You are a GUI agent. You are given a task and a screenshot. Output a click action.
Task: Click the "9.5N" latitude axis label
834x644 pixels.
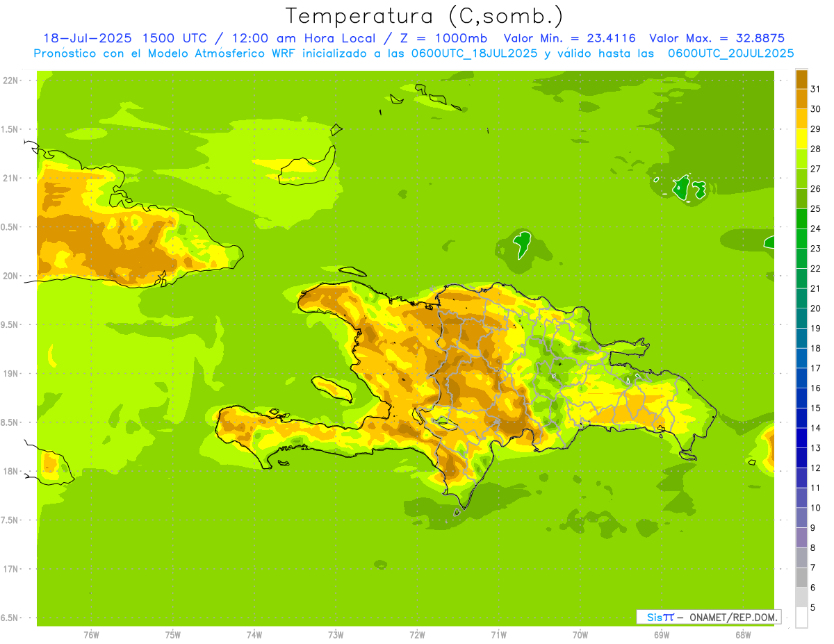(x=10, y=325)
